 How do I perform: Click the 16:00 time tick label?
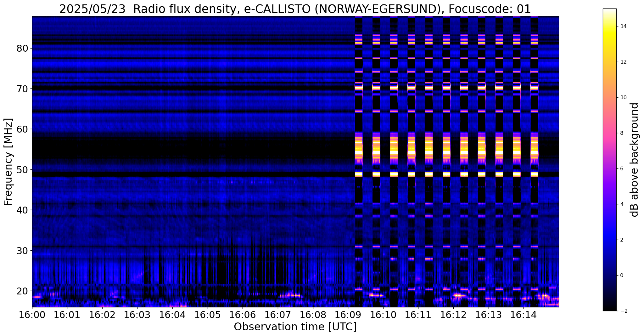click(x=32, y=315)
